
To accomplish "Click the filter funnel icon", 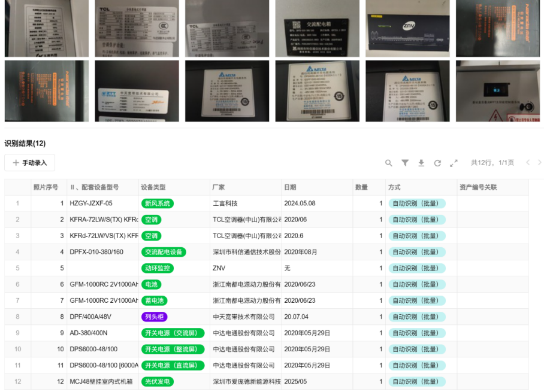I will 405,163.
